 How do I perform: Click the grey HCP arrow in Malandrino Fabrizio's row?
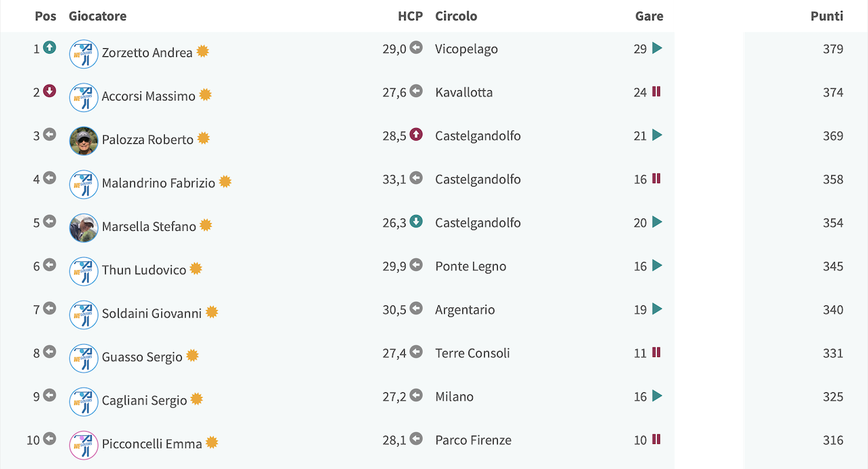[416, 178]
